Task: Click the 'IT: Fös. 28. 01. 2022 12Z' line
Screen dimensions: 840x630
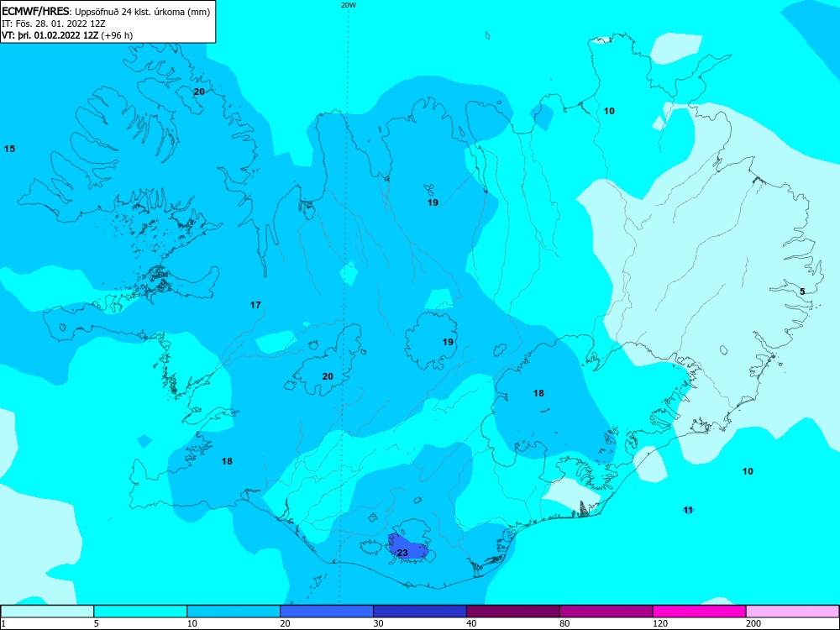Action: (x=54, y=24)
